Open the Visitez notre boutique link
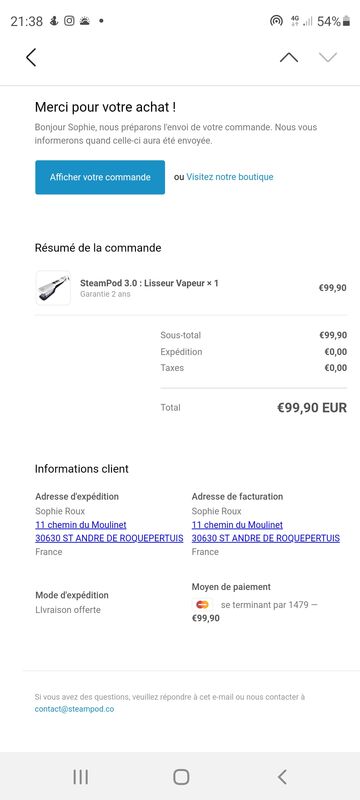The image size is (360, 800). (x=229, y=177)
